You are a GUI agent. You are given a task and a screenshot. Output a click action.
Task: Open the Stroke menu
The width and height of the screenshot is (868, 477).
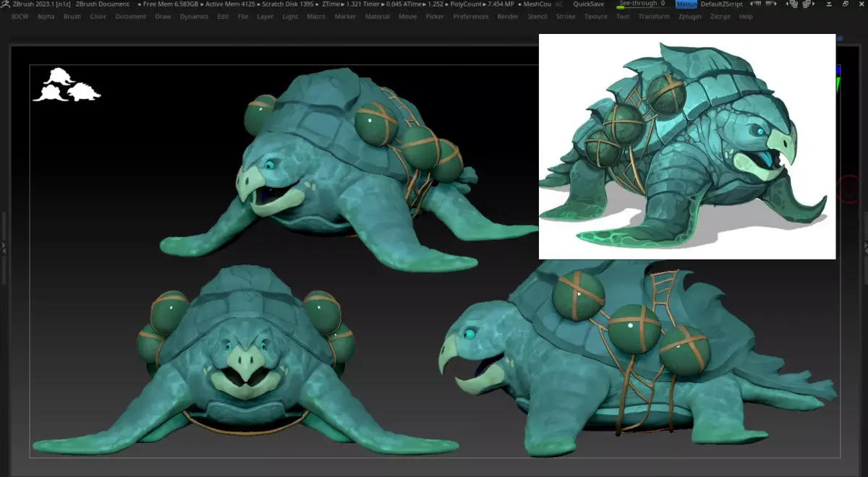(566, 17)
